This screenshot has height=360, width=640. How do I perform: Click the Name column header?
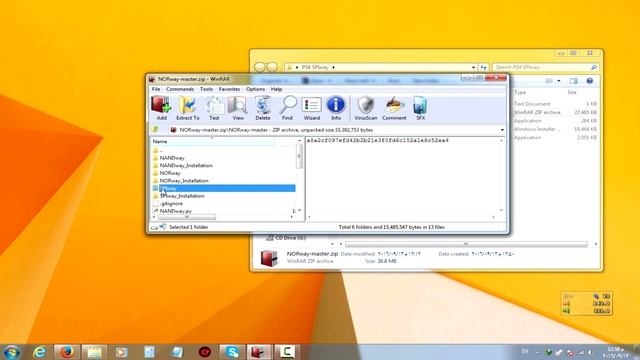(x=212, y=141)
